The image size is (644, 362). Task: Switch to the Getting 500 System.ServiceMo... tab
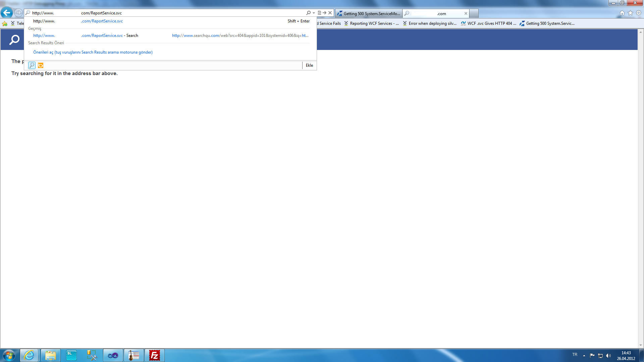(369, 13)
